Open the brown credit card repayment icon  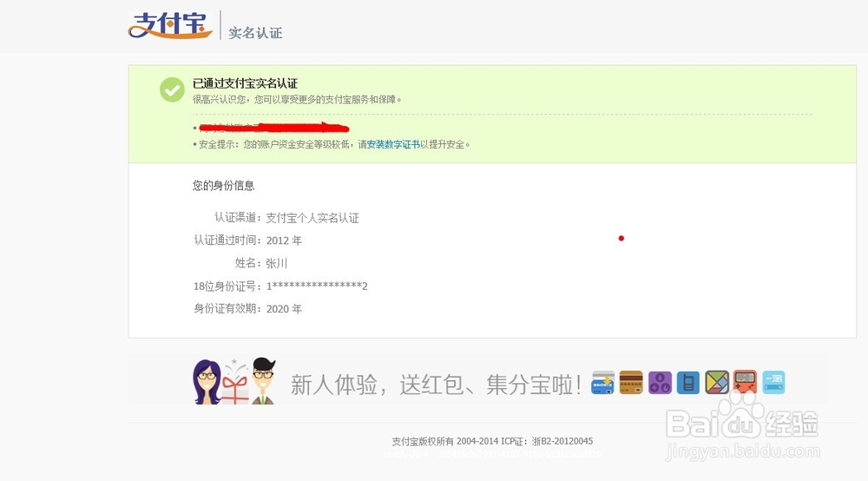point(631,383)
